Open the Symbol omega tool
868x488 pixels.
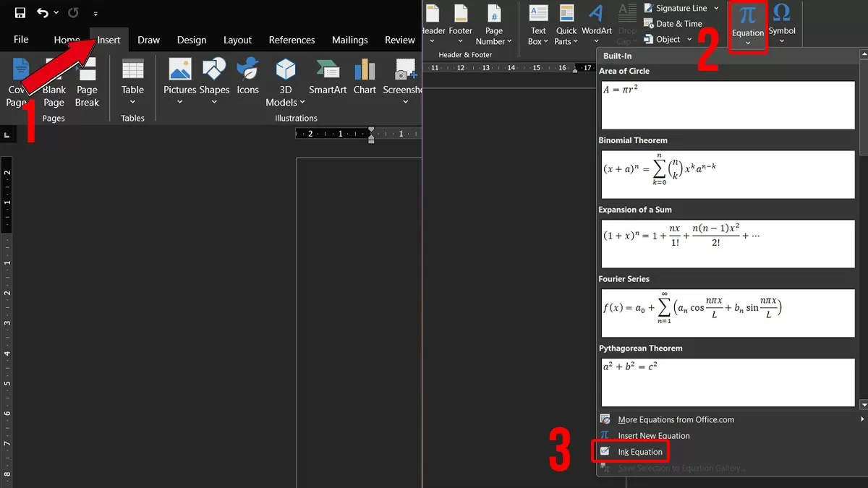pyautogui.click(x=782, y=20)
